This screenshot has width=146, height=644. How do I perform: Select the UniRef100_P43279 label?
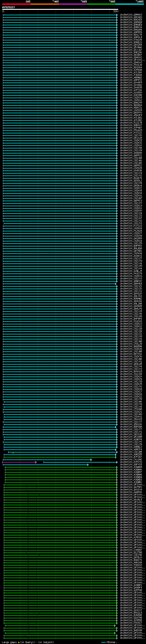coord(131,273)
